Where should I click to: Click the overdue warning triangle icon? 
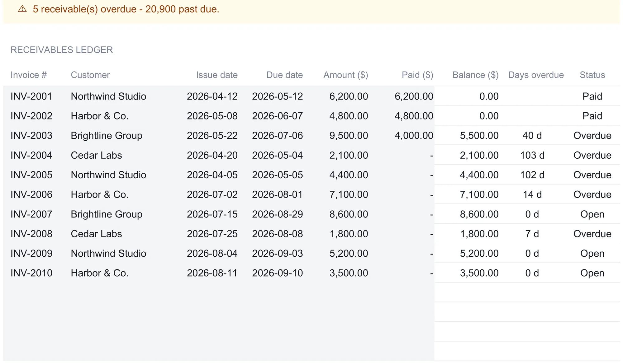(x=22, y=9)
